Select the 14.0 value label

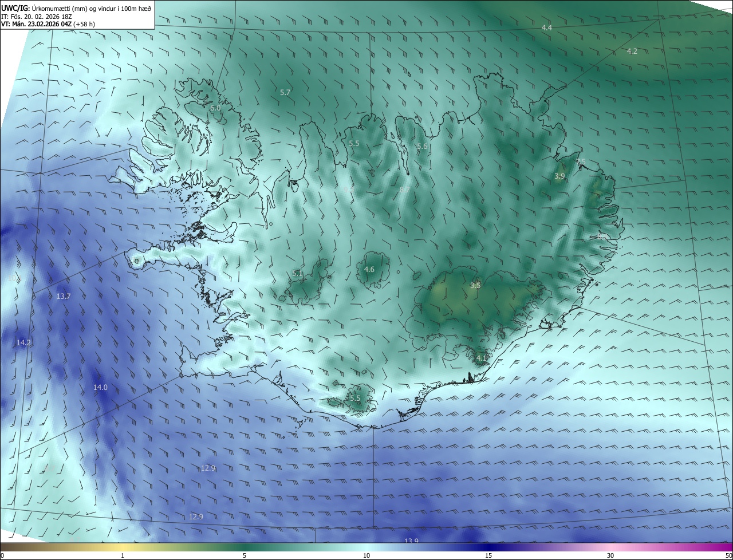100,387
